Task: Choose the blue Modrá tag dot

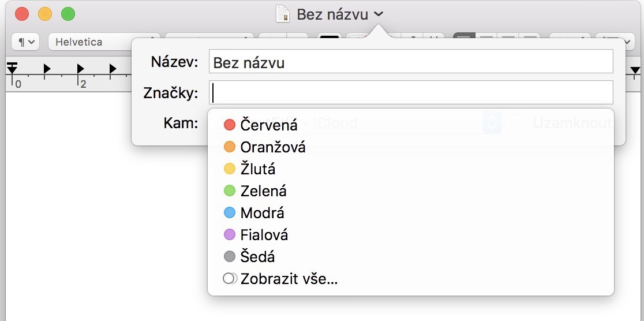Action: (230, 212)
